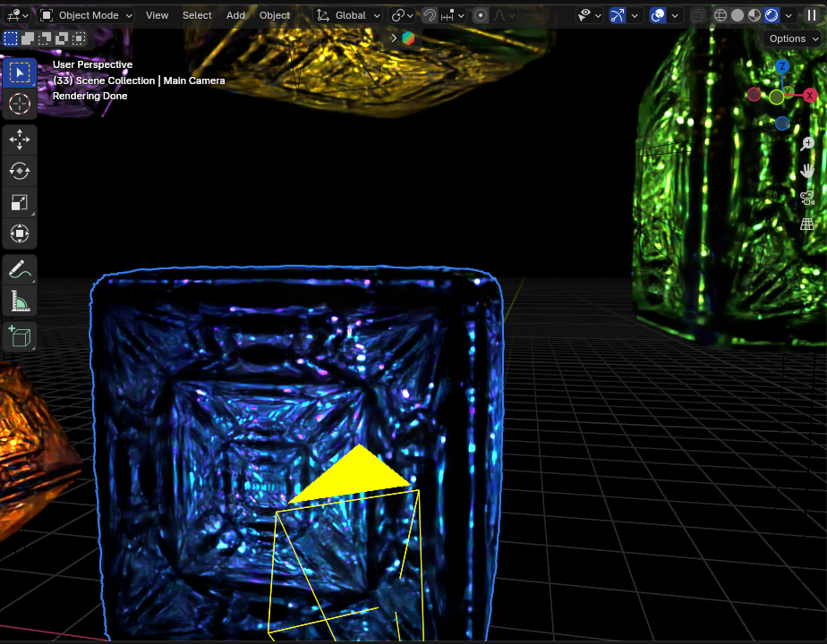
Task: Open Global transform orientation dropdown
Action: [348, 15]
